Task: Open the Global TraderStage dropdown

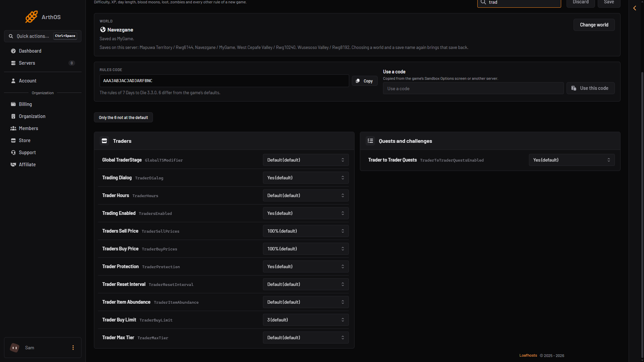Action: point(306,160)
